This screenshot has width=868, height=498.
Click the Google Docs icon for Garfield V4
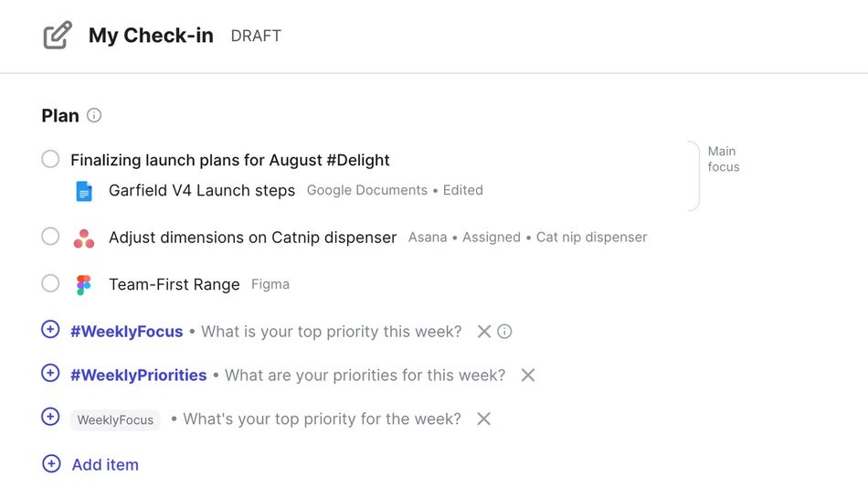pos(84,191)
